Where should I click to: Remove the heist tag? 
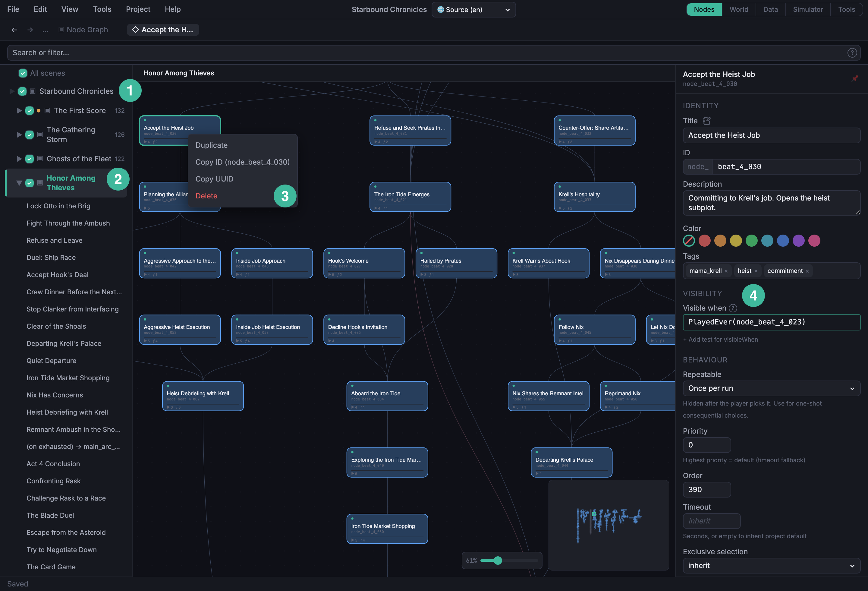tap(756, 271)
